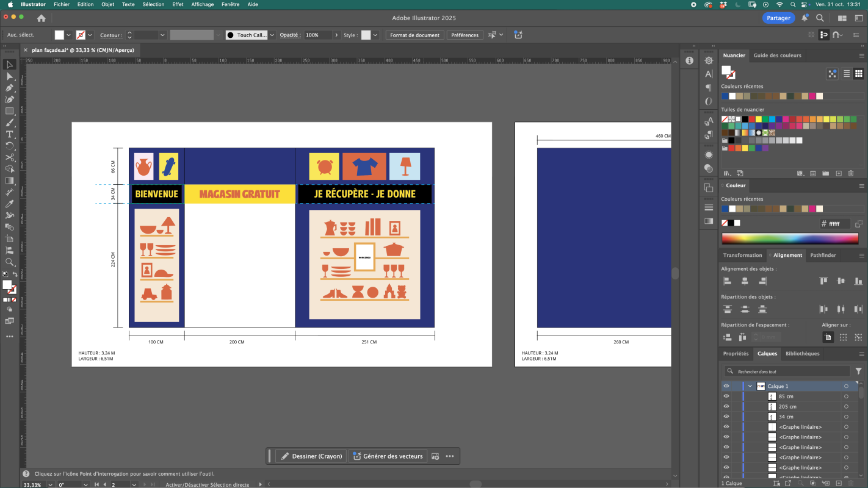Collapse the Calque 1 layer tree
This screenshot has width=868, height=488.
coord(750,386)
